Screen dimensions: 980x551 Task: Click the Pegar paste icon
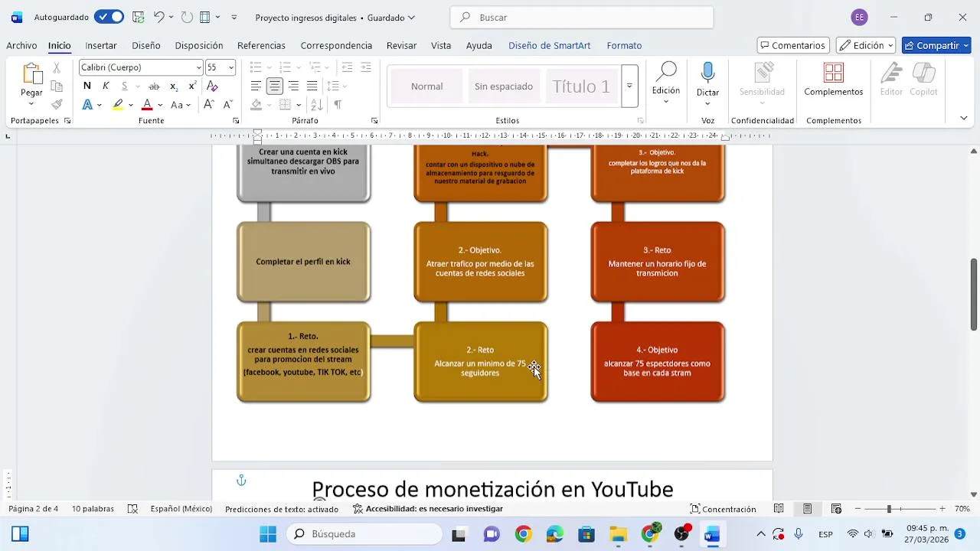pos(31,73)
